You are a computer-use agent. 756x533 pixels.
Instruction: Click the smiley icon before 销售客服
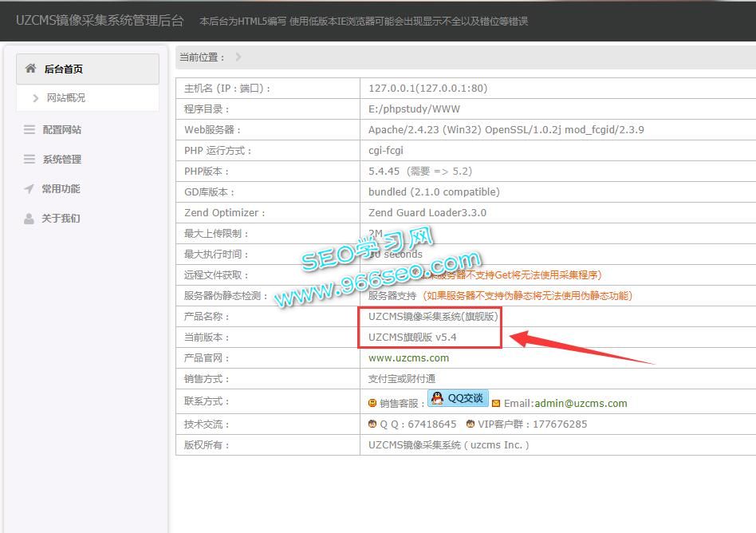(x=372, y=403)
